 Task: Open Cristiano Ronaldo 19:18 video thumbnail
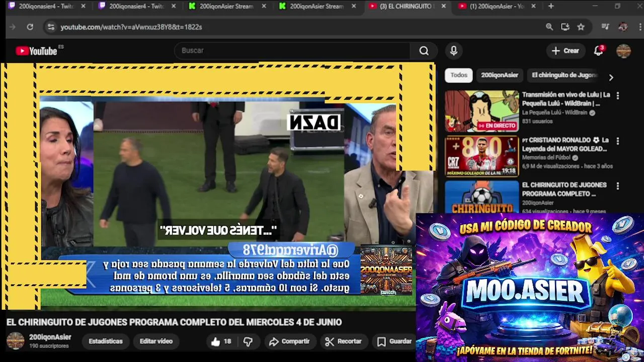coord(481,156)
